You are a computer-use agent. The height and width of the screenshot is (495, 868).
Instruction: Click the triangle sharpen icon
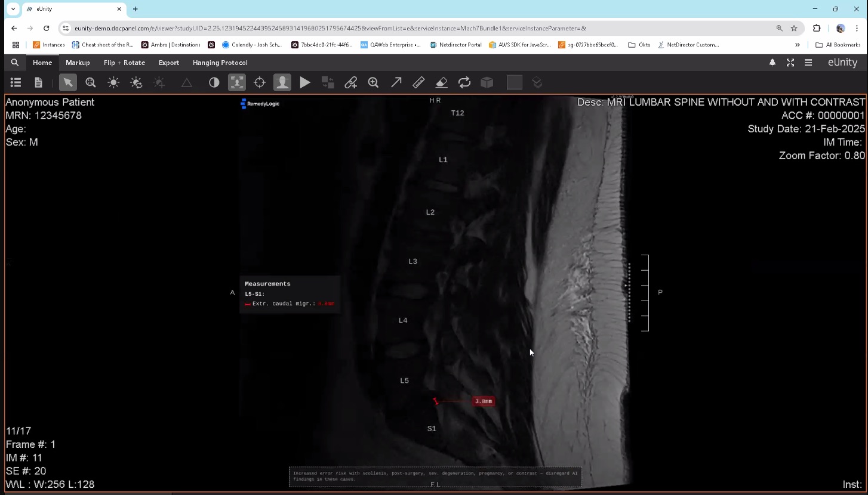click(x=187, y=83)
